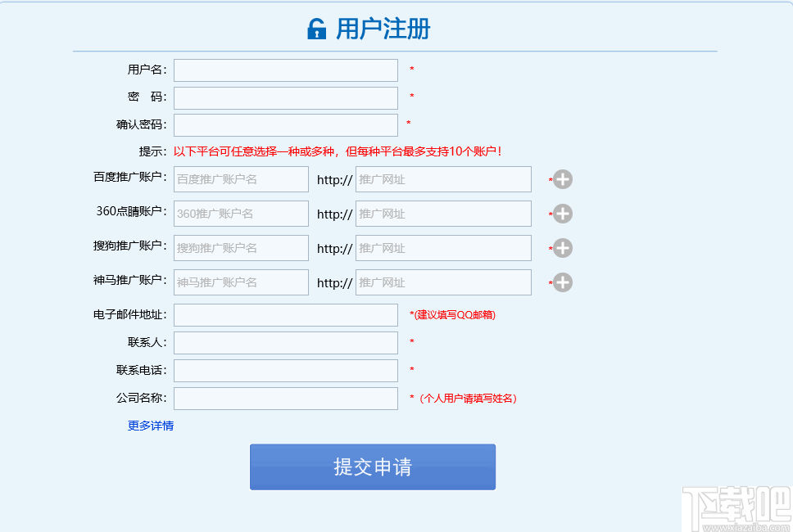Click the 神马推广账户名 input box
The image size is (793, 532).
click(x=240, y=282)
